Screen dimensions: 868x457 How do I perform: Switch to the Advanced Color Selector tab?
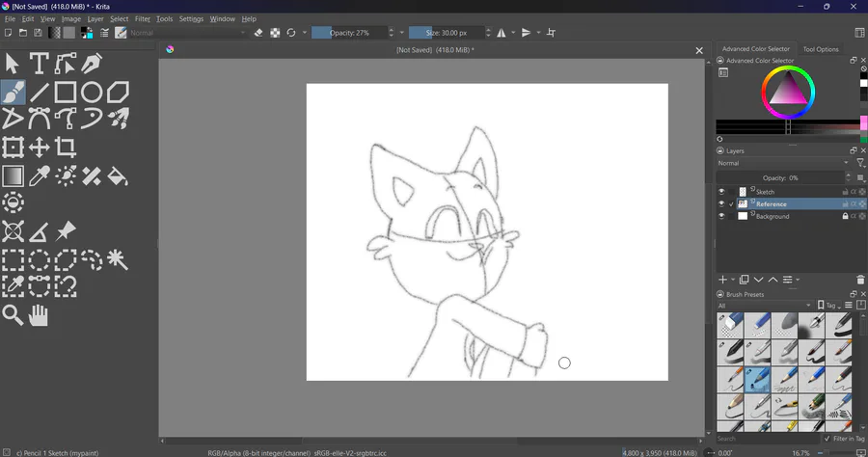coord(755,48)
